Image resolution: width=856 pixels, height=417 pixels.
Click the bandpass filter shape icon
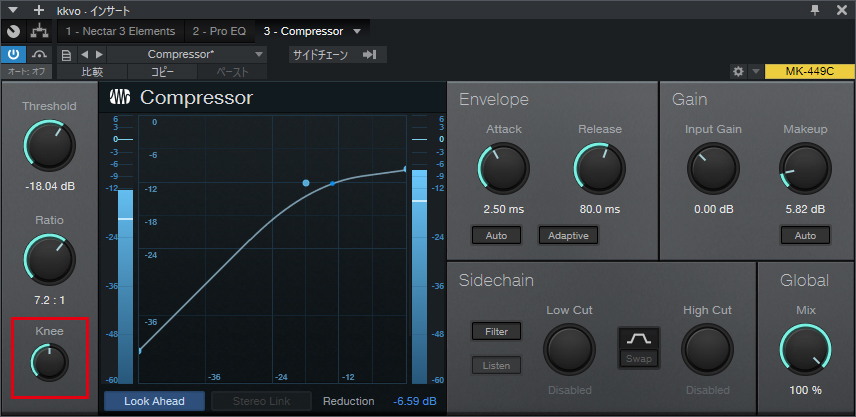(x=639, y=339)
